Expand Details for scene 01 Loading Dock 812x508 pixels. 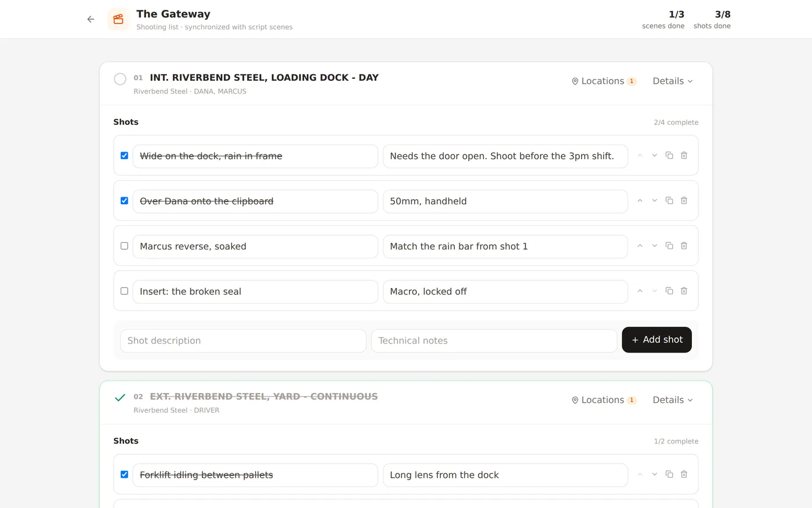pos(673,81)
